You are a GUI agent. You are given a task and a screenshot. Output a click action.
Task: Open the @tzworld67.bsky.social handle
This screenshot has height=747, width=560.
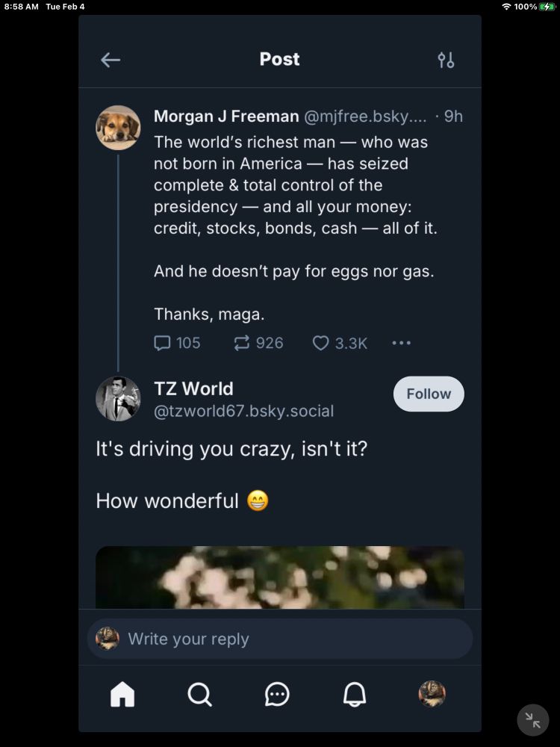243,411
